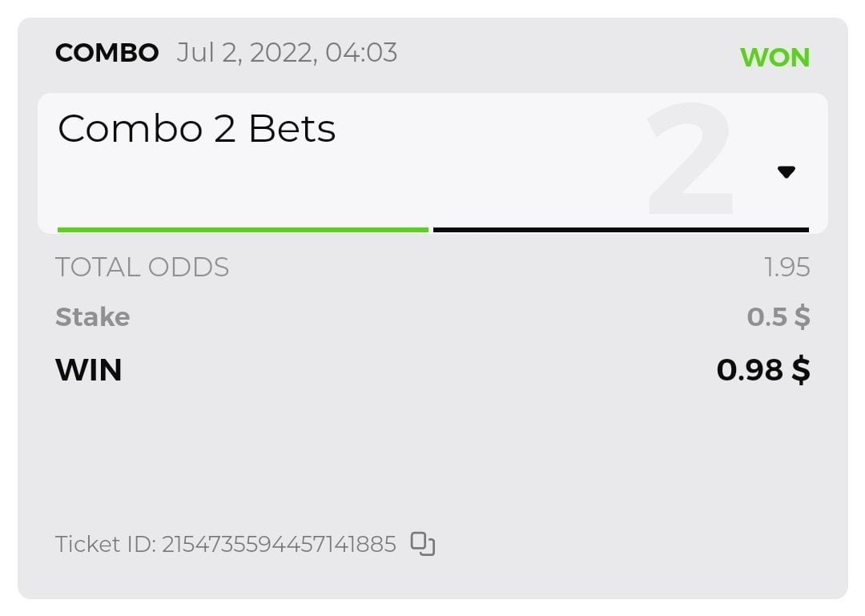Click the Stake label

pos(92,317)
